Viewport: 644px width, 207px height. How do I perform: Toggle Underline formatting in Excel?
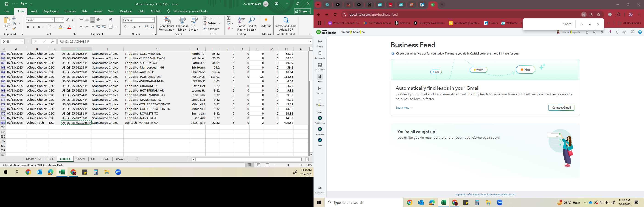pos(39,27)
